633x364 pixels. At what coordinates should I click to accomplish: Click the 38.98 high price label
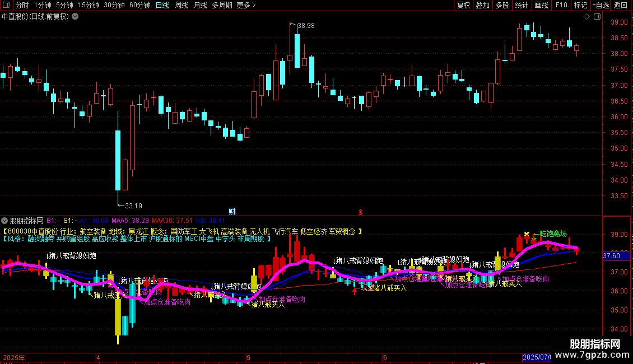[306, 25]
